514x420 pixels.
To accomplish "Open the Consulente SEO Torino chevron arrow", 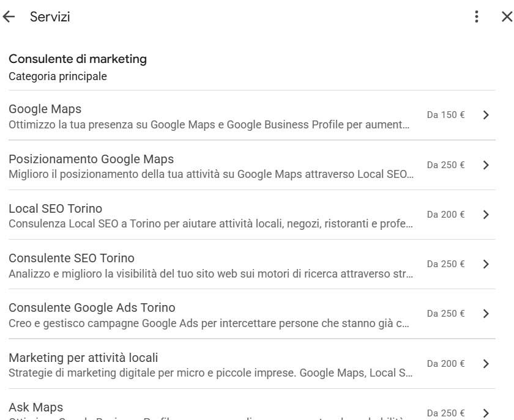I will (486, 264).
